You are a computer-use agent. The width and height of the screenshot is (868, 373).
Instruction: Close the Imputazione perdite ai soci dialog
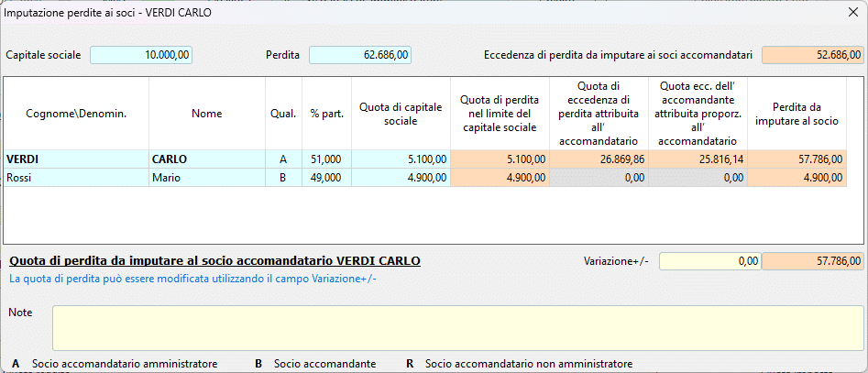(853, 13)
